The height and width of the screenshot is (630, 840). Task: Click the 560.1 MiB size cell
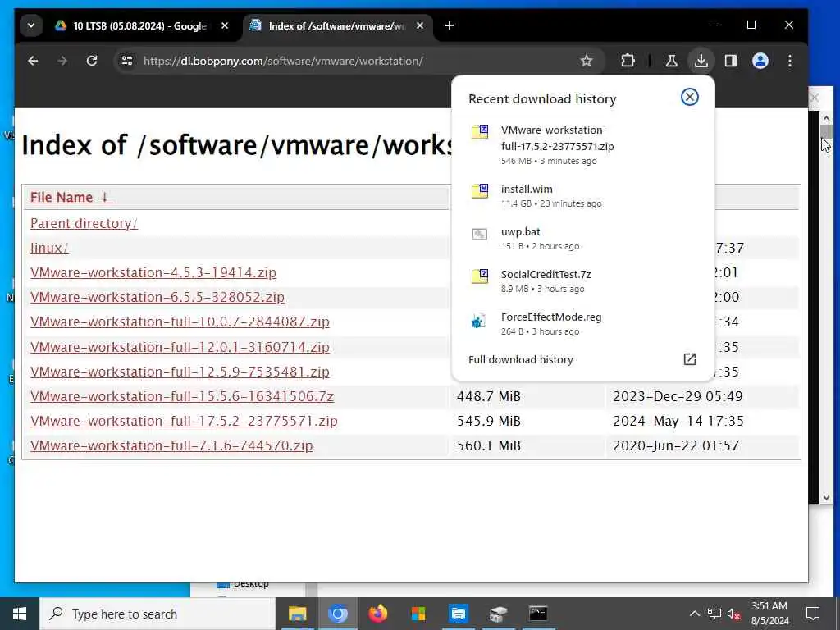(489, 445)
